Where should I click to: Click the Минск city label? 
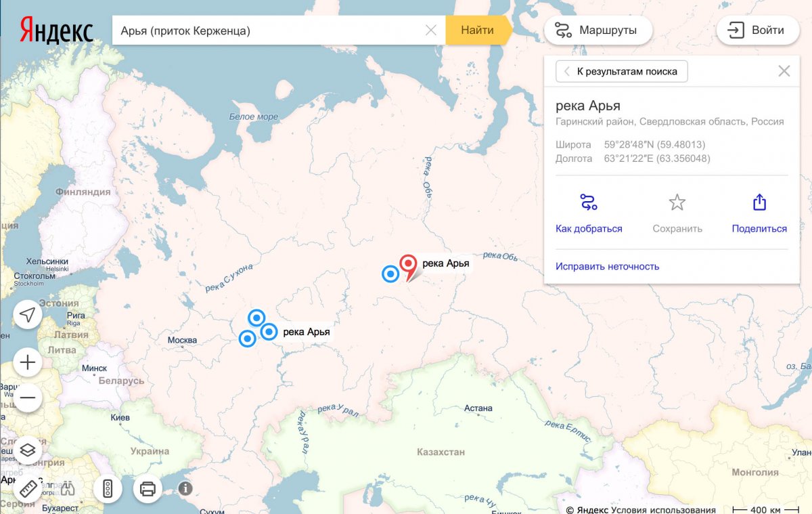pos(94,368)
